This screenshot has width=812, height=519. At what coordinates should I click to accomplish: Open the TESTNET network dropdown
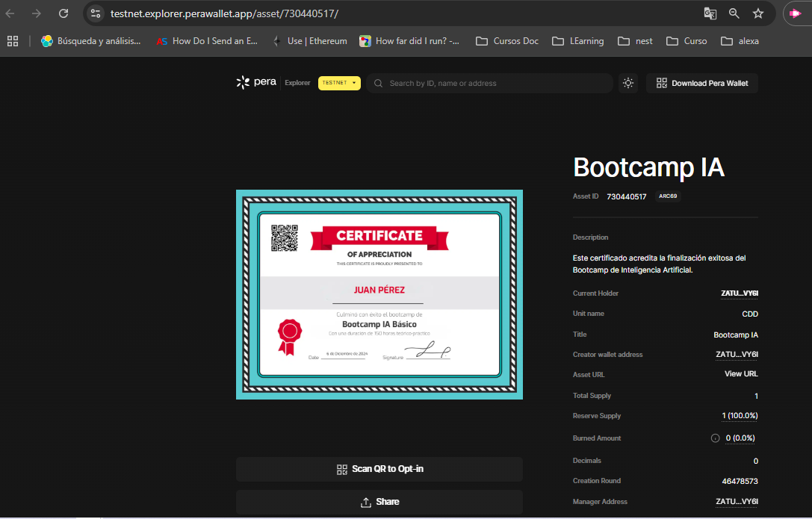pos(339,83)
